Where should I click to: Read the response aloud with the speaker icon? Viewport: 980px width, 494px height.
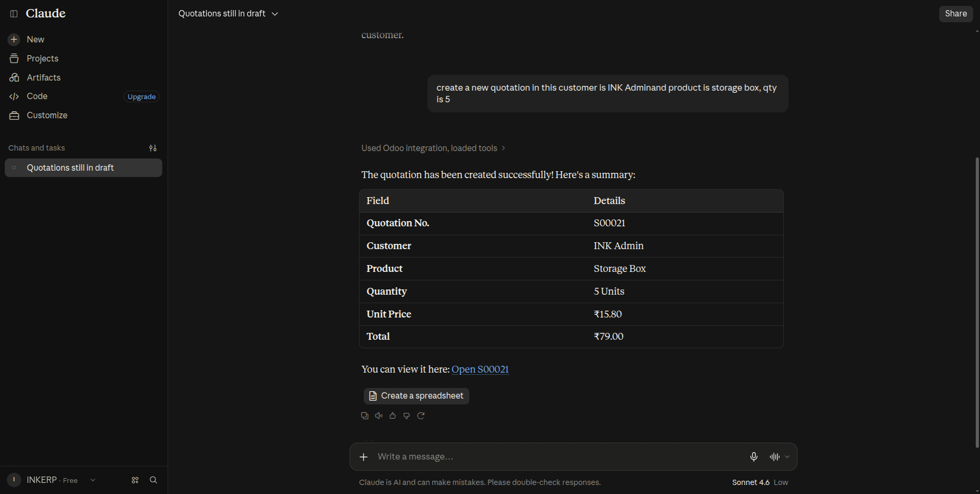click(x=379, y=416)
